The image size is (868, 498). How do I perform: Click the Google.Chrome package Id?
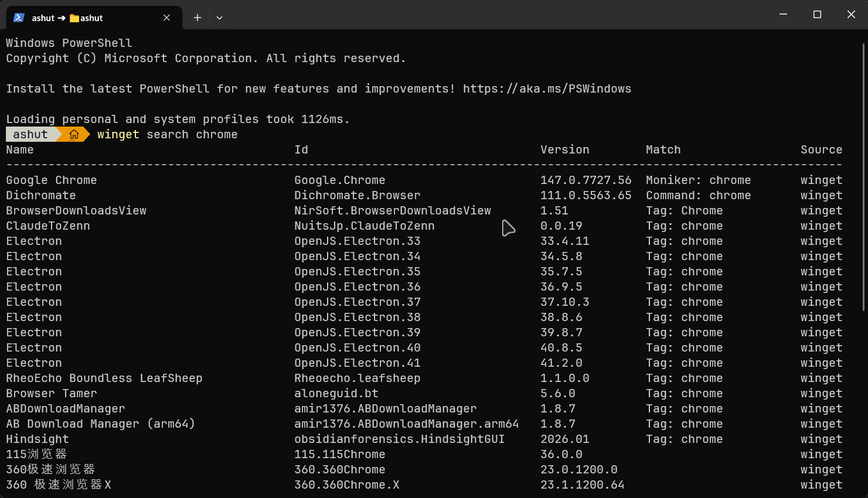coord(339,180)
